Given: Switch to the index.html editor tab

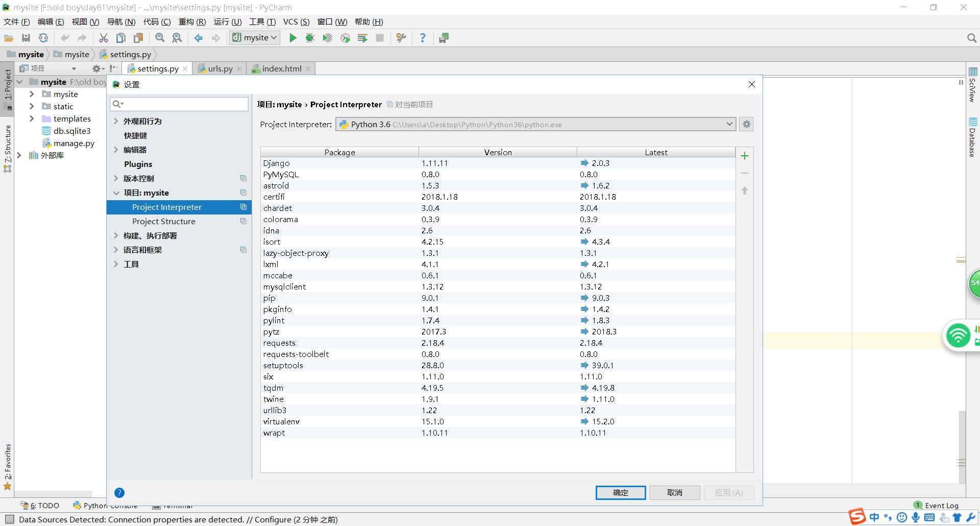Looking at the screenshot, I should [x=282, y=68].
